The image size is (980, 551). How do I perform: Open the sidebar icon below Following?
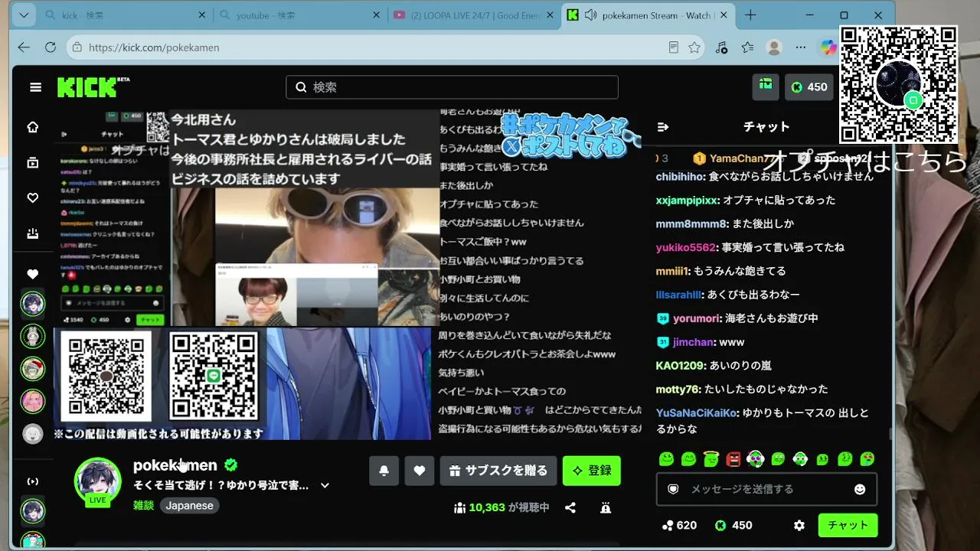click(33, 233)
